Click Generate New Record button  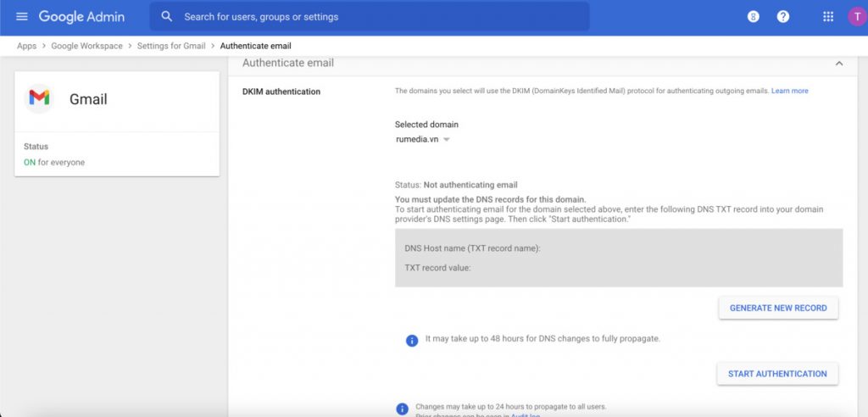778,308
